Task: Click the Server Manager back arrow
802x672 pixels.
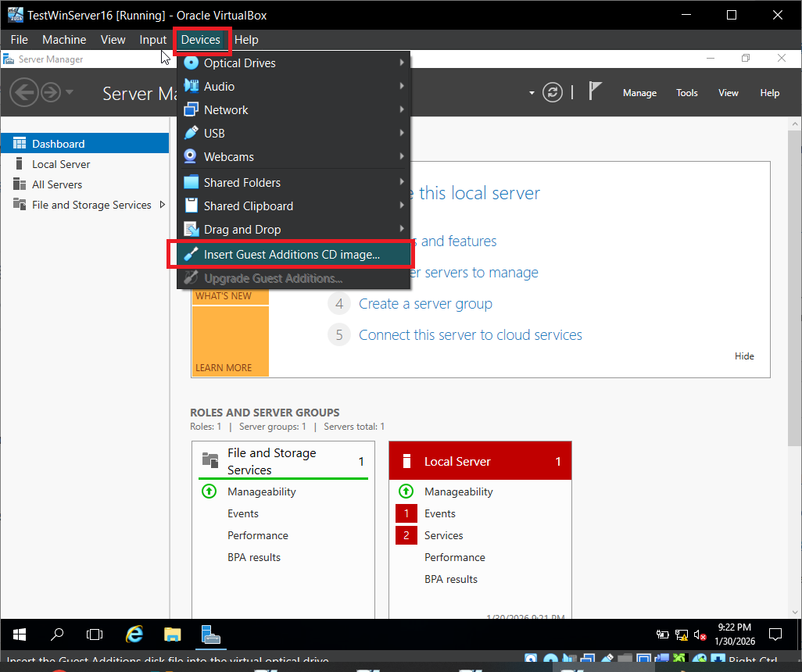Action: 24,93
